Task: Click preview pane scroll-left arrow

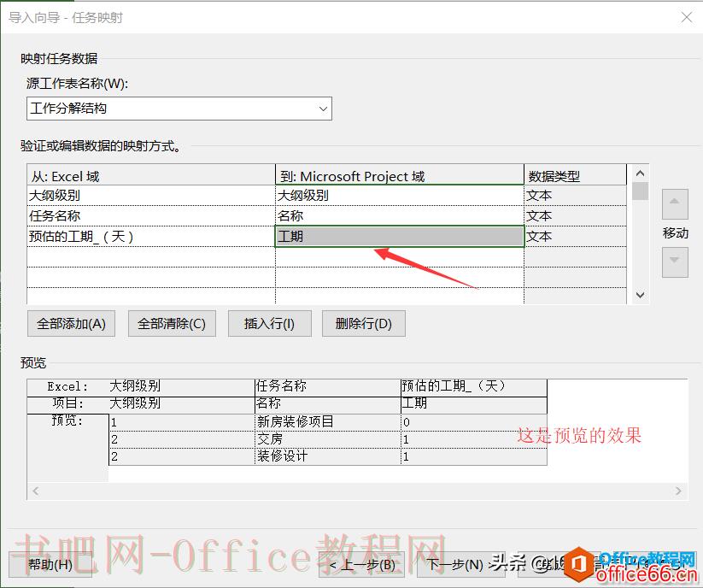Action: 36,491
